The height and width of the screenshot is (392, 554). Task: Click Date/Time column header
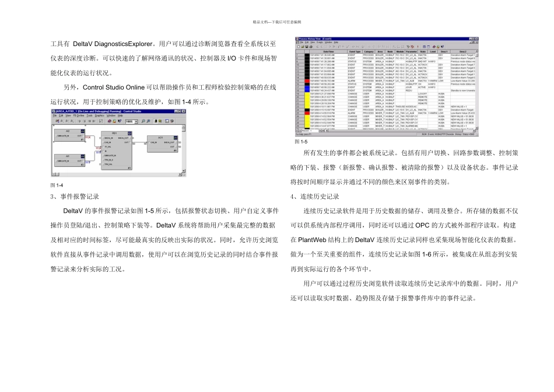coord(328,51)
